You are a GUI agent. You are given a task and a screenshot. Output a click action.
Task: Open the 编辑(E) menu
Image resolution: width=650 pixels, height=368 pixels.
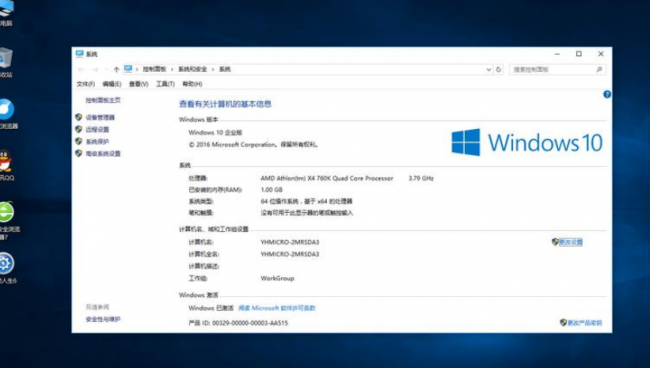tap(112, 84)
